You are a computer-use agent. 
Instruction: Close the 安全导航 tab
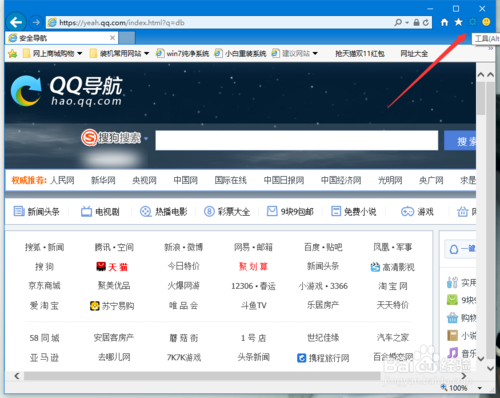click(x=113, y=38)
